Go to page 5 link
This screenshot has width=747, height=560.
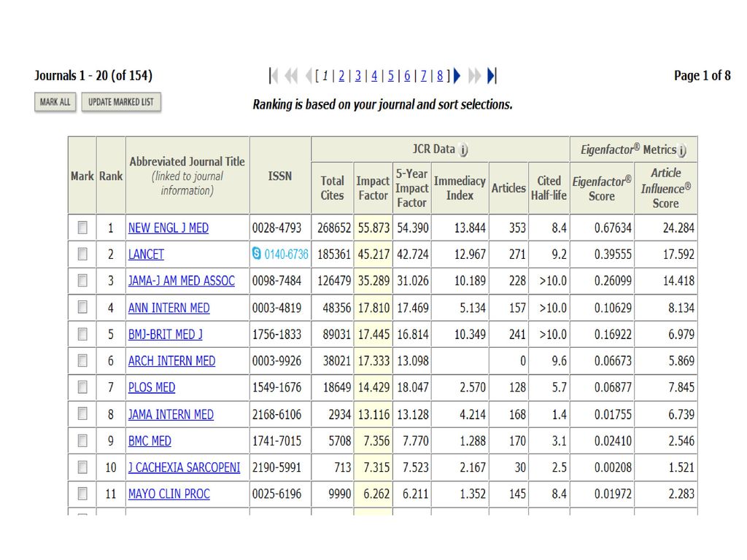(391, 76)
